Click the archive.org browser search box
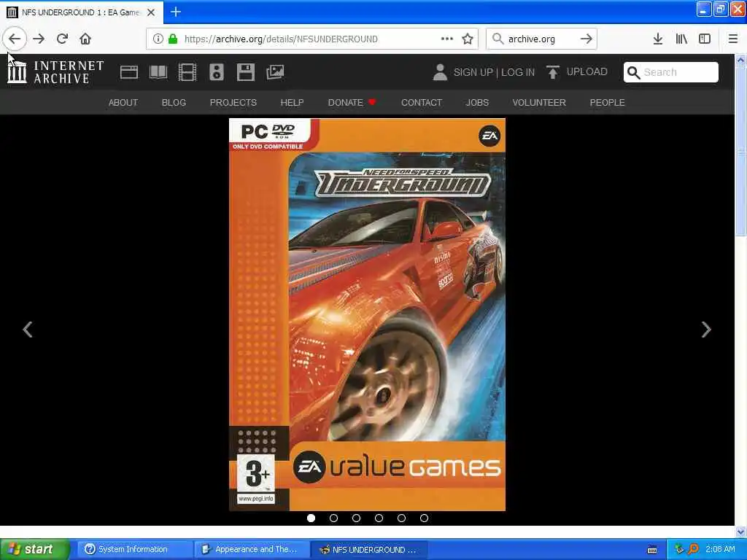Screen dimensions: 747x560 pos(541,39)
